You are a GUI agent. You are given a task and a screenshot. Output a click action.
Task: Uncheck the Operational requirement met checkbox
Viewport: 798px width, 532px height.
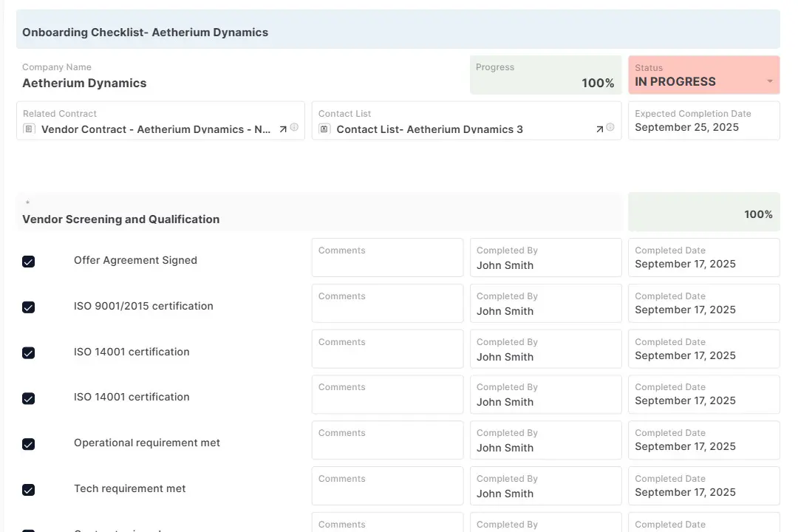(x=28, y=444)
